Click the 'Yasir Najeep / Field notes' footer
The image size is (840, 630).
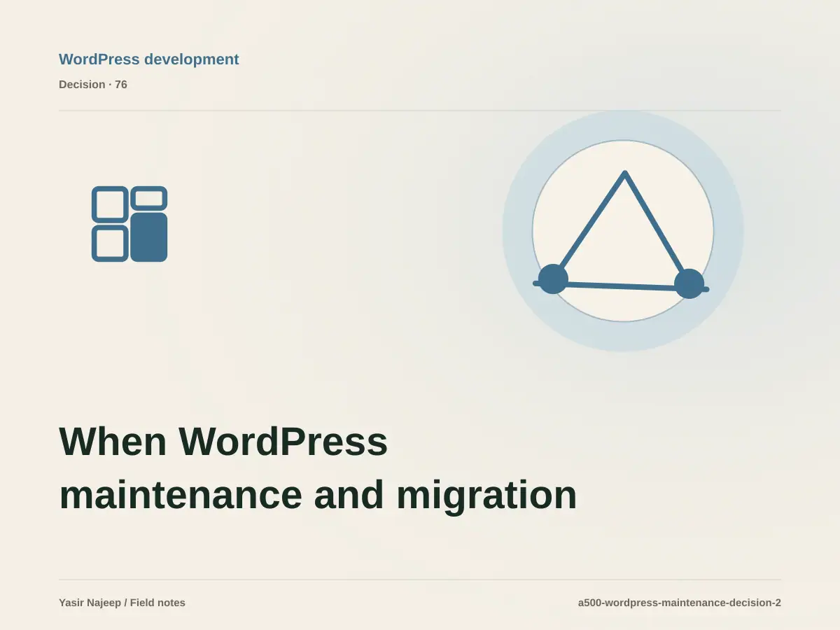point(122,603)
